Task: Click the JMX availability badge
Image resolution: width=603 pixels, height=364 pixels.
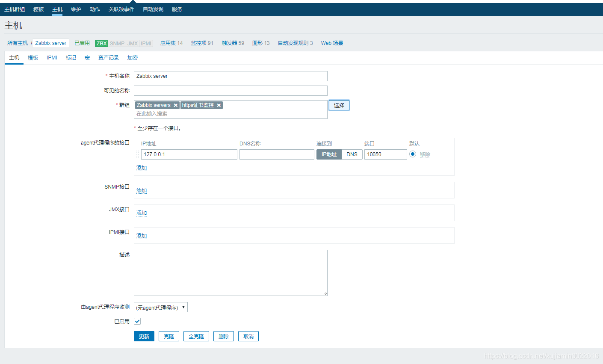Action: [133, 43]
